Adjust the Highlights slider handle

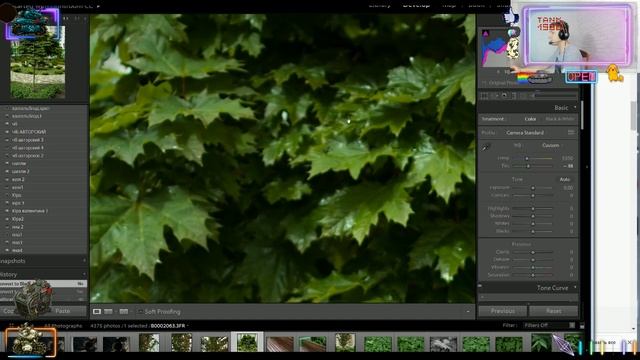pos(533,209)
